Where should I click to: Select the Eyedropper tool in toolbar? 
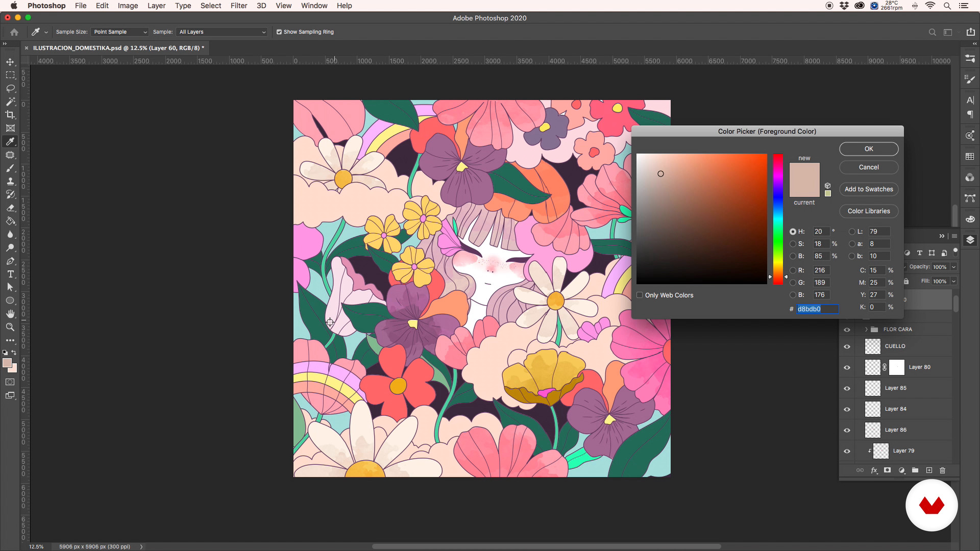point(10,141)
